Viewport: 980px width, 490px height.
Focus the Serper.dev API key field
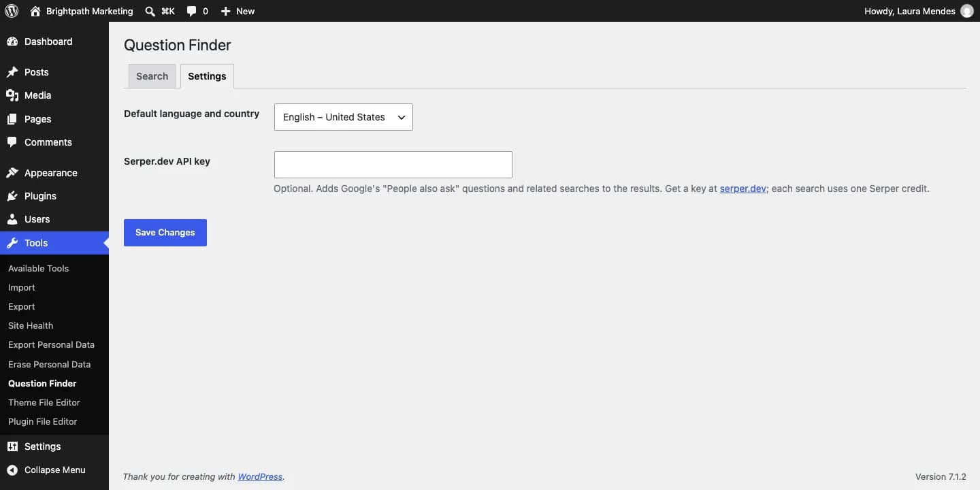click(393, 165)
